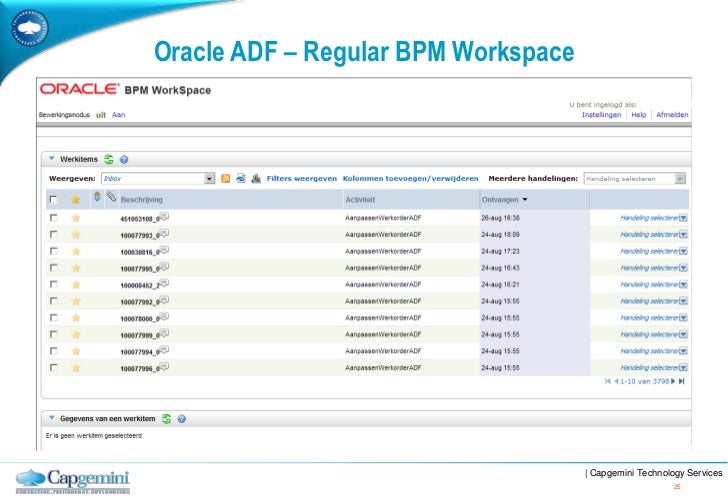Open Instellingen in the top bar

(601, 115)
